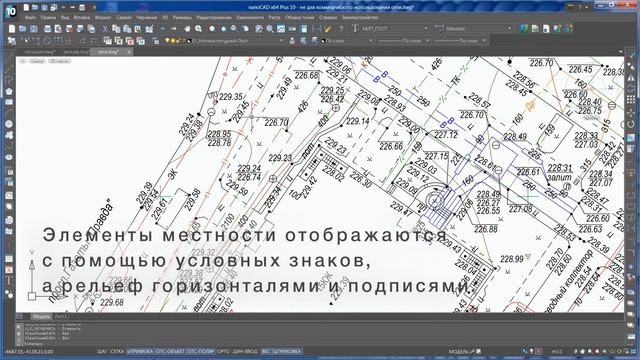Switch to the ситуация.dwg document tab
Image resolution: width=640 pixels, height=360 pixels.
(39, 52)
